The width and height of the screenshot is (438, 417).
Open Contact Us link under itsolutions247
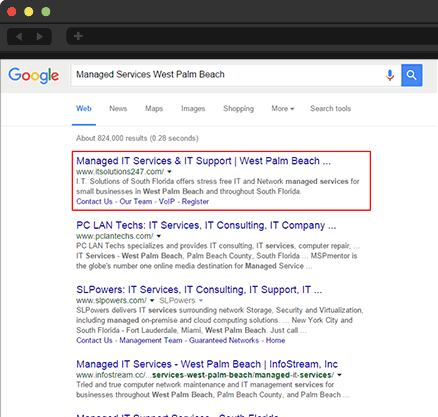pos(94,202)
